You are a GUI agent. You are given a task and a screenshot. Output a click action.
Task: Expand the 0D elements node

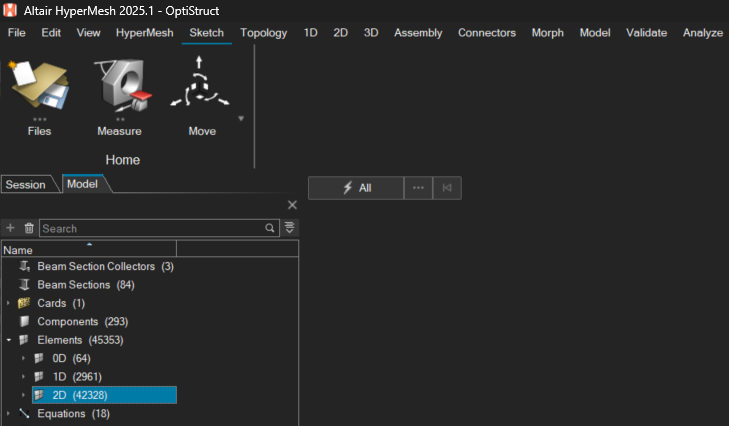(x=23, y=358)
